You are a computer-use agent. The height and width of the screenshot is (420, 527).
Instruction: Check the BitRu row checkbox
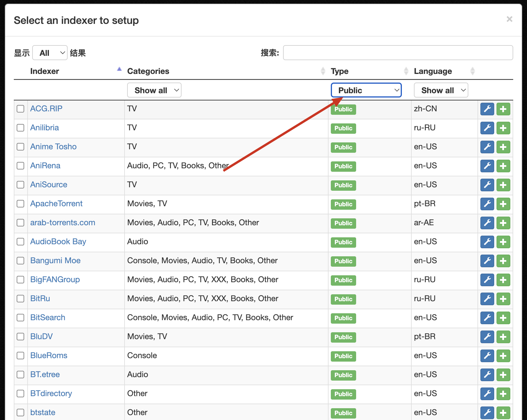pos(20,299)
